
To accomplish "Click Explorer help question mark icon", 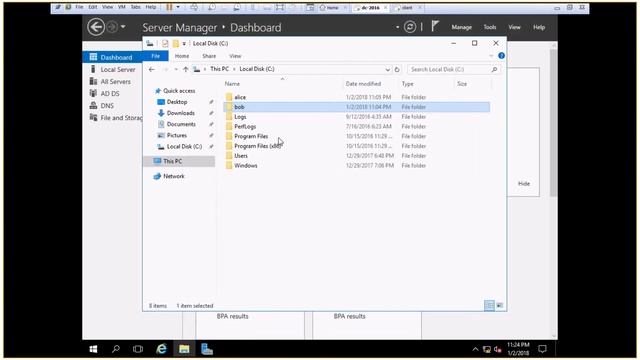I will click(x=502, y=56).
